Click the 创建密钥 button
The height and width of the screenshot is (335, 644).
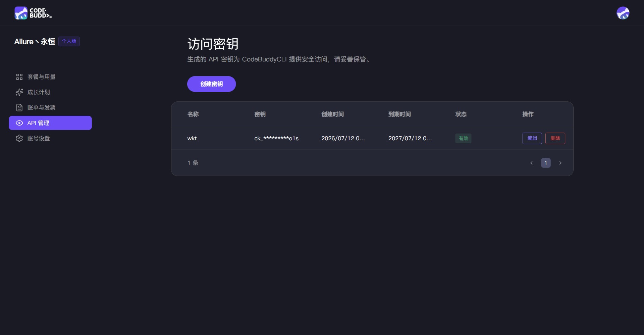(211, 84)
